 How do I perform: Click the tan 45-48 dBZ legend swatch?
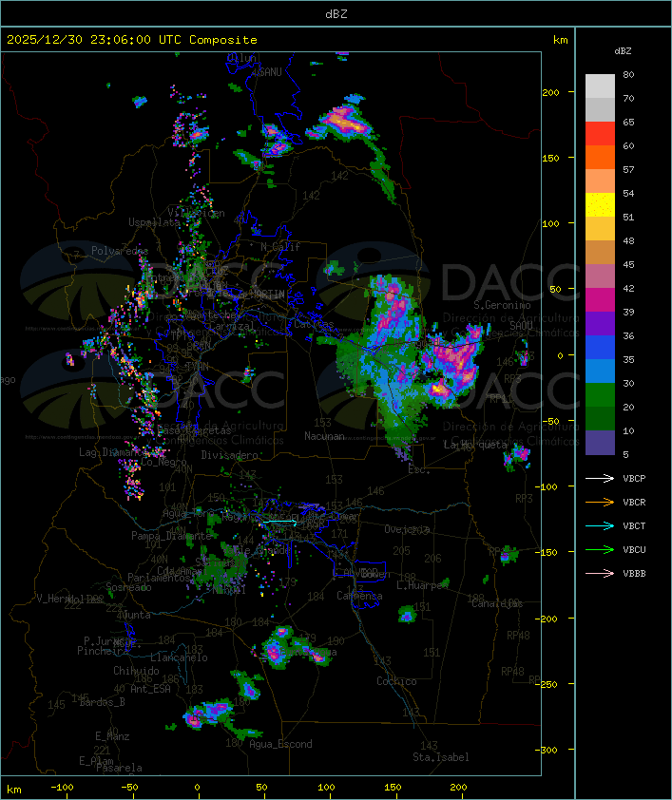600,253
